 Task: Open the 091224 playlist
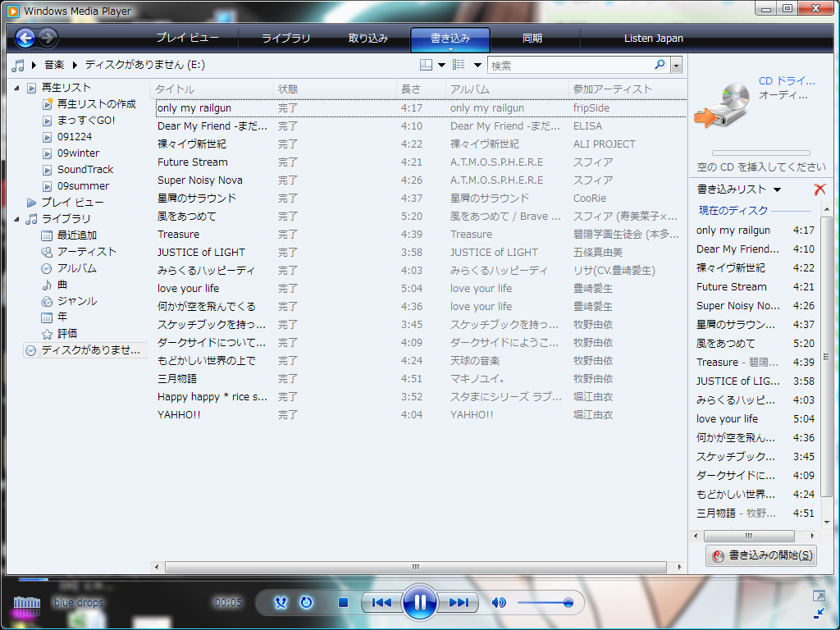point(75,137)
